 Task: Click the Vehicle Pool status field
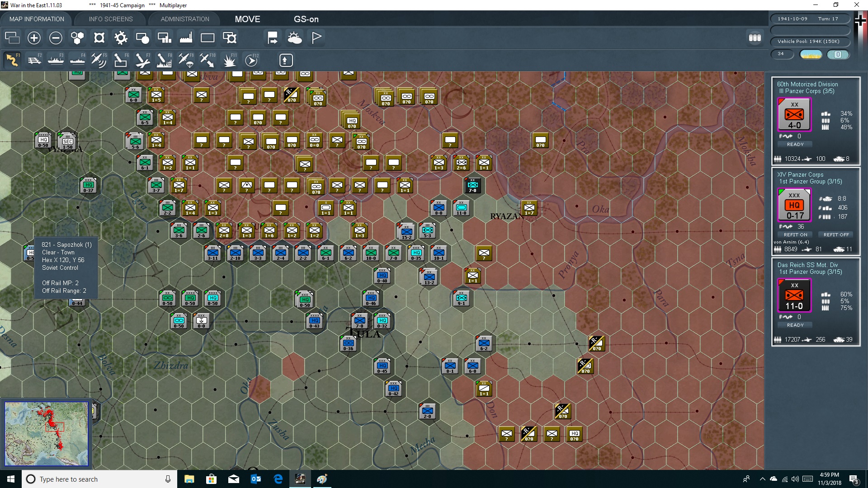(x=810, y=41)
